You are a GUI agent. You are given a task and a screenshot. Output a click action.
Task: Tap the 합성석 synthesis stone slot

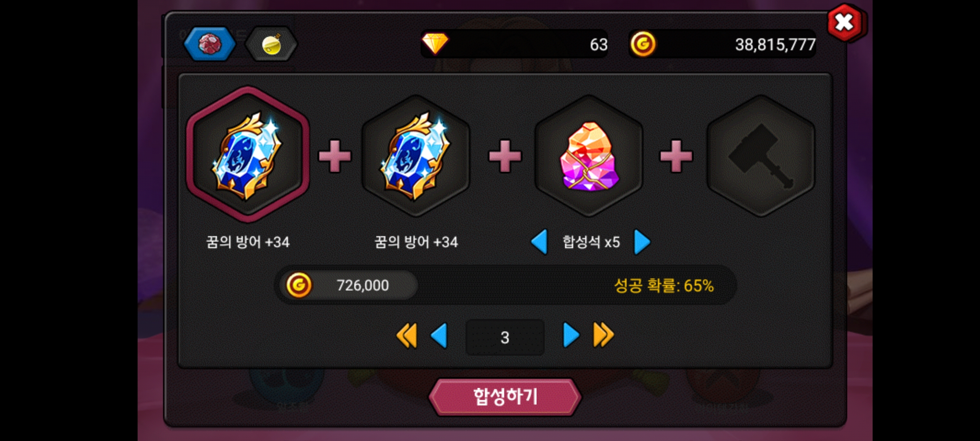click(x=589, y=156)
